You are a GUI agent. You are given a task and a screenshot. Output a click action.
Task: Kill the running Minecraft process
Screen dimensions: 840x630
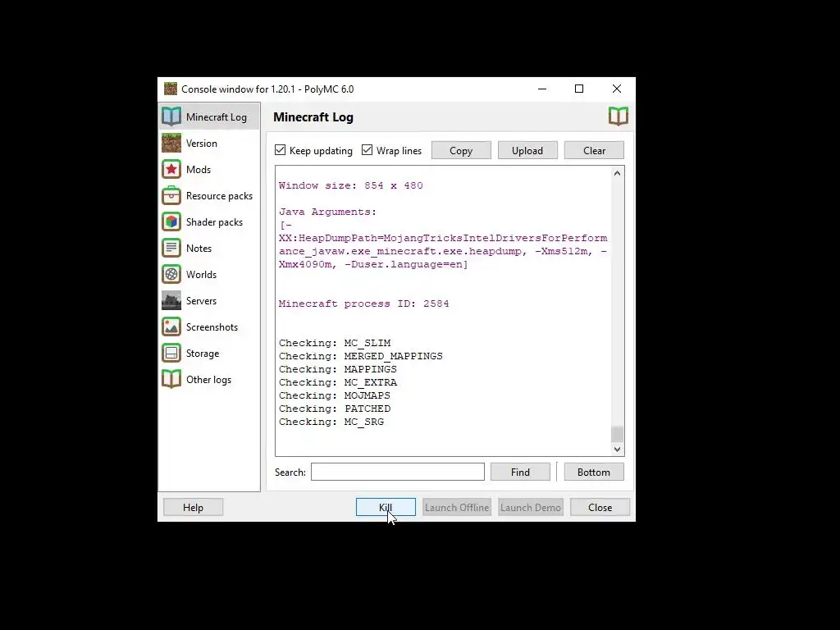pyautogui.click(x=386, y=507)
